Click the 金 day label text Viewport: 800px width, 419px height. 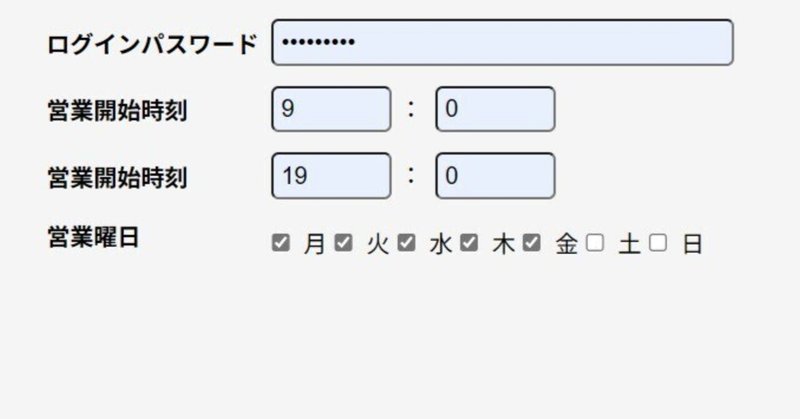click(566, 244)
